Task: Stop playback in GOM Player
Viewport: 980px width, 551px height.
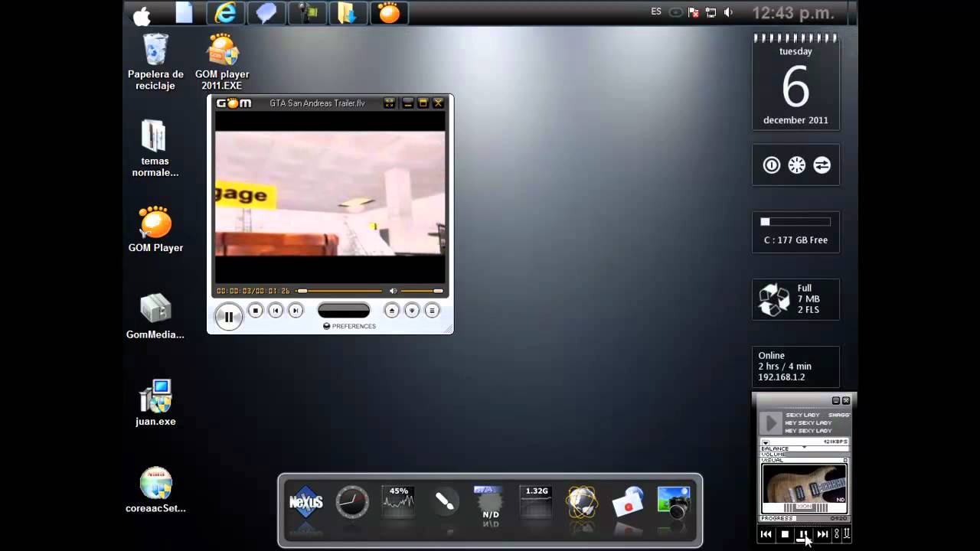Action: [256, 310]
